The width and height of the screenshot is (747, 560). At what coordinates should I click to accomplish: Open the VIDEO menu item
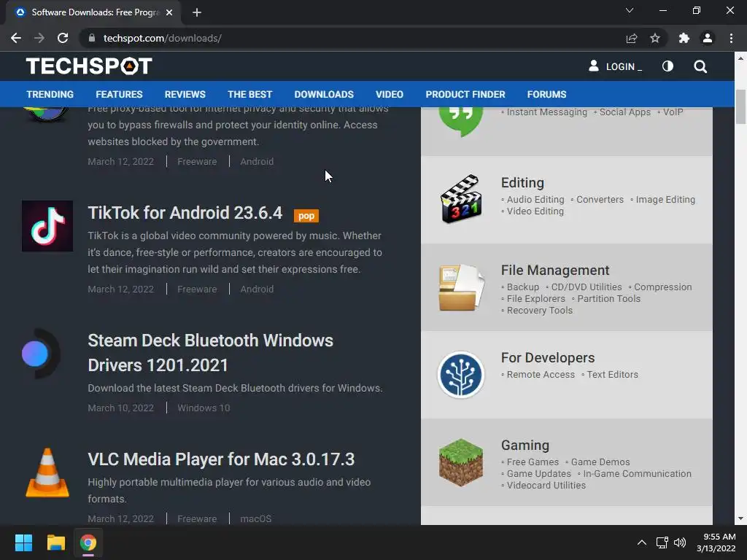click(x=390, y=94)
